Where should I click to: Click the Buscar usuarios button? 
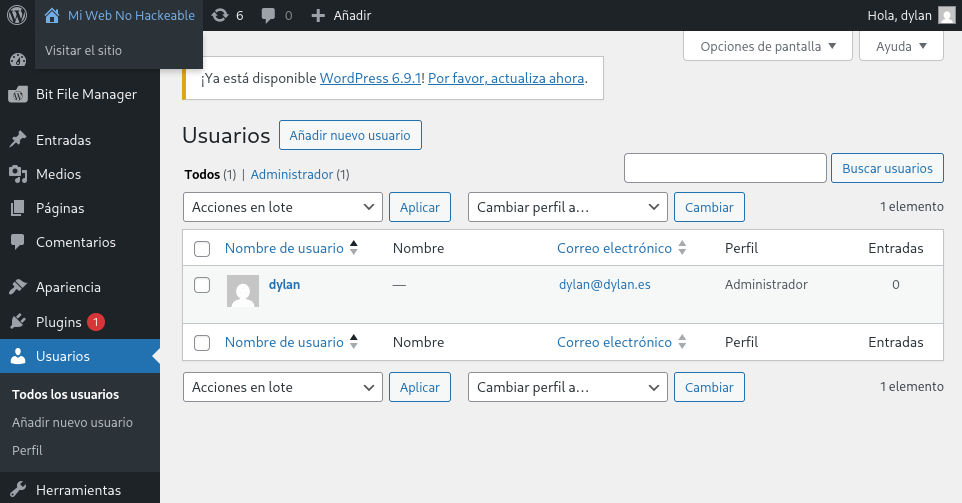point(886,169)
